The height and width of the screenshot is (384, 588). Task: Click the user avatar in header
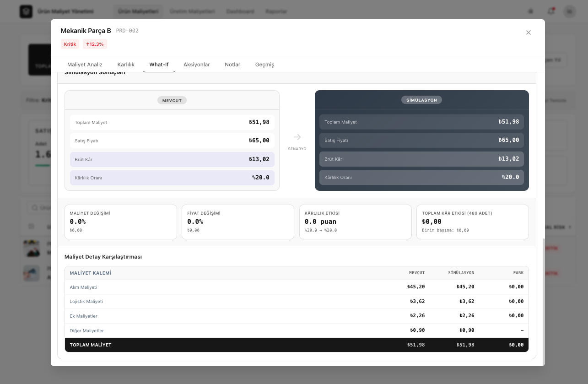(x=569, y=11)
